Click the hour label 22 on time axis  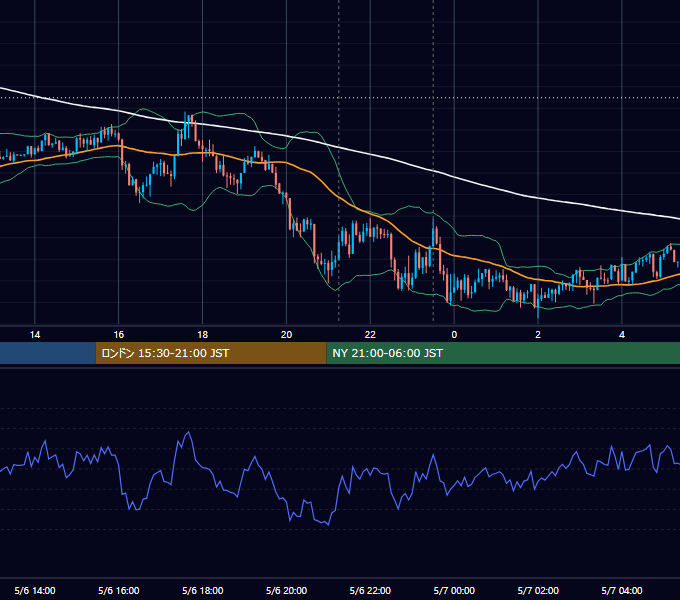pos(370,335)
